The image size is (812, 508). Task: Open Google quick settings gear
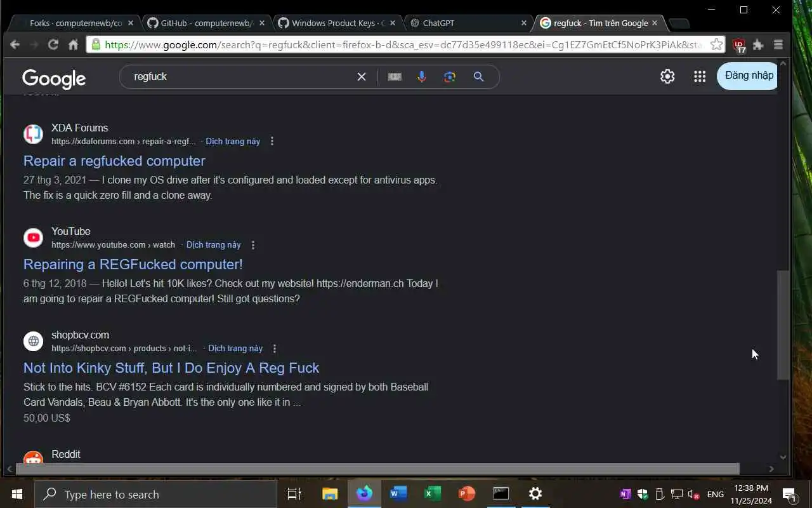pyautogui.click(x=667, y=76)
